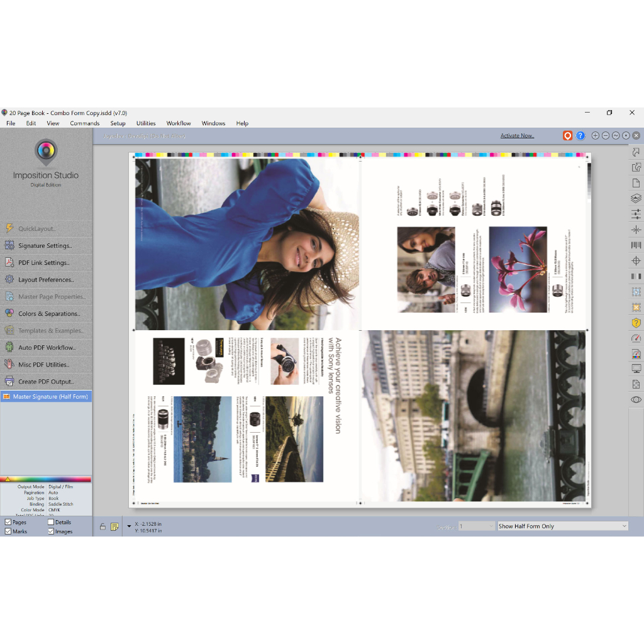Select the registration mark crosshair icon
The height and width of the screenshot is (644, 644).
coord(636,261)
